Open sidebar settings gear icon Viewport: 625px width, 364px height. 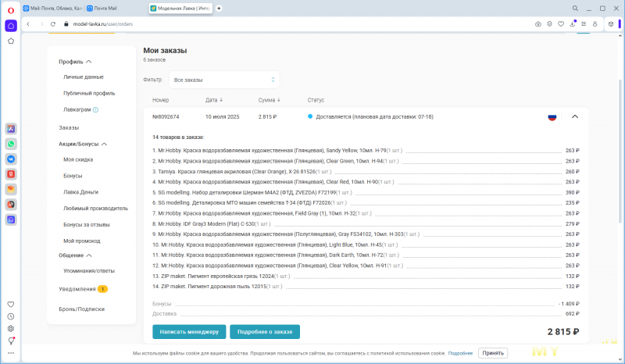[x=11, y=329]
